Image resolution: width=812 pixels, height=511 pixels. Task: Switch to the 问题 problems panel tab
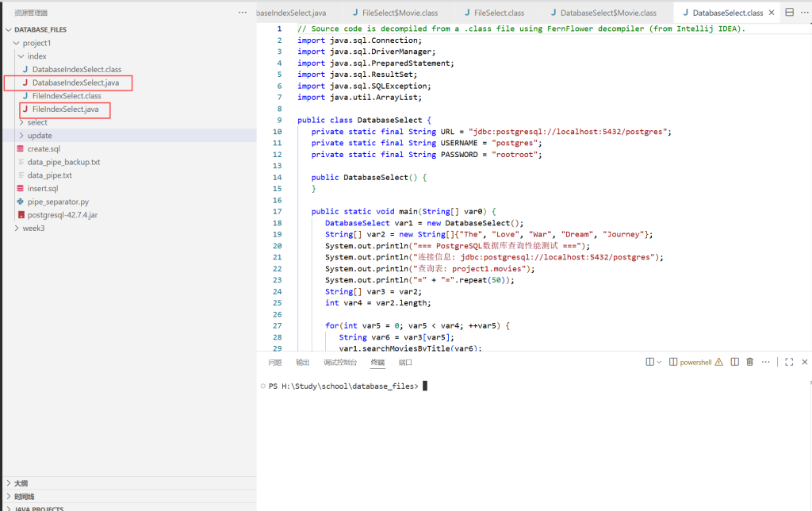pos(274,363)
